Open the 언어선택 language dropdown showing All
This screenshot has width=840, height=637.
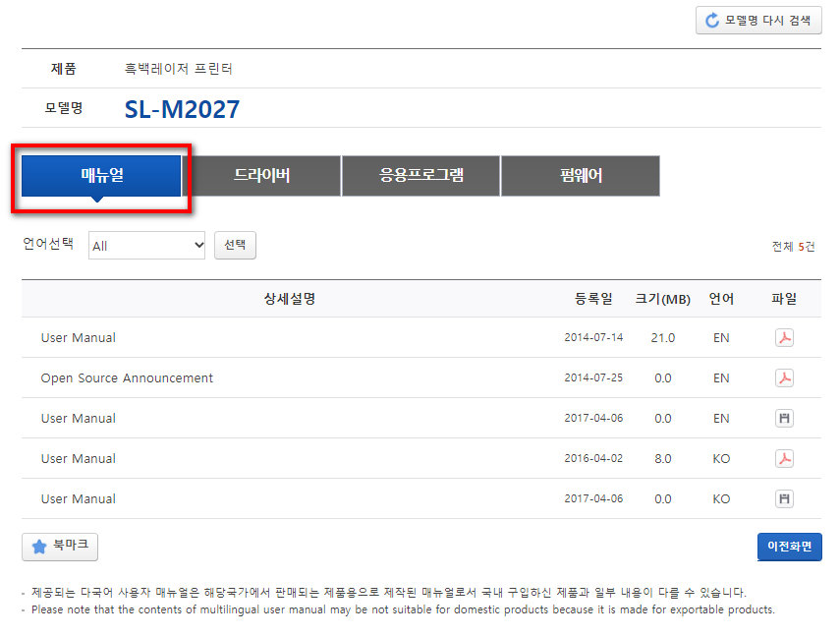pos(146,246)
